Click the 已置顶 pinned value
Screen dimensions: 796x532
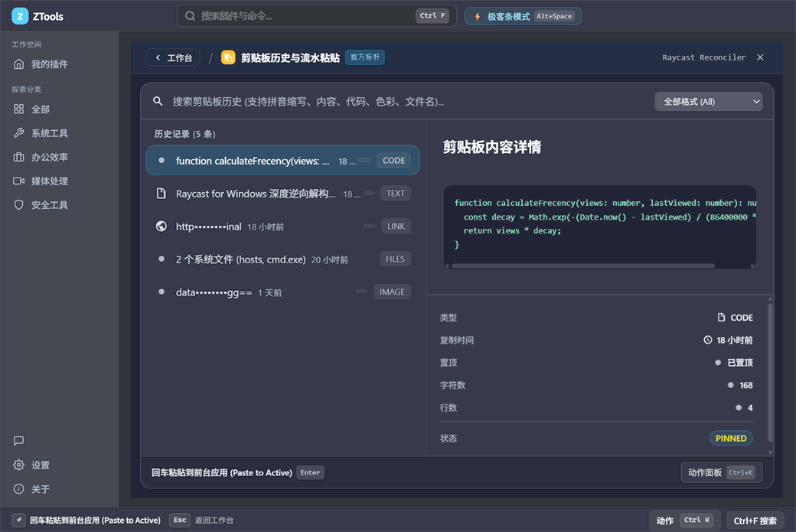point(739,363)
